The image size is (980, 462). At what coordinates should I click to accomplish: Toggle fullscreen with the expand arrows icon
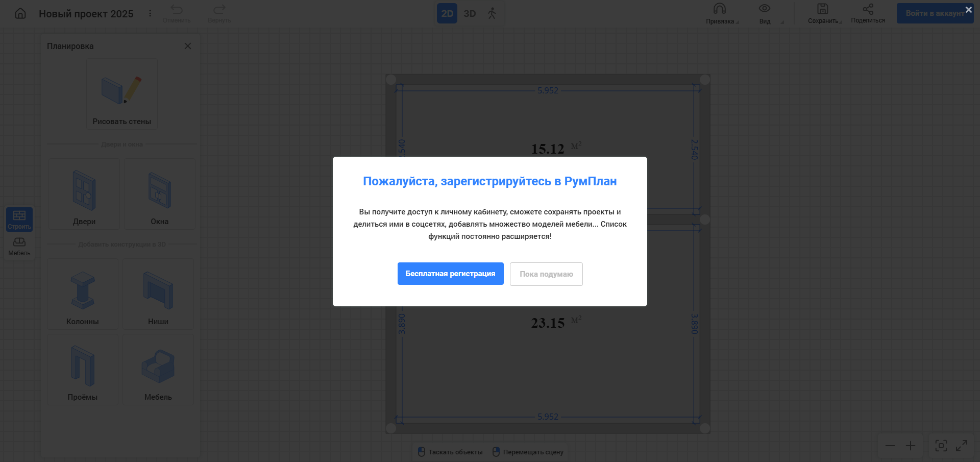pos(962,446)
